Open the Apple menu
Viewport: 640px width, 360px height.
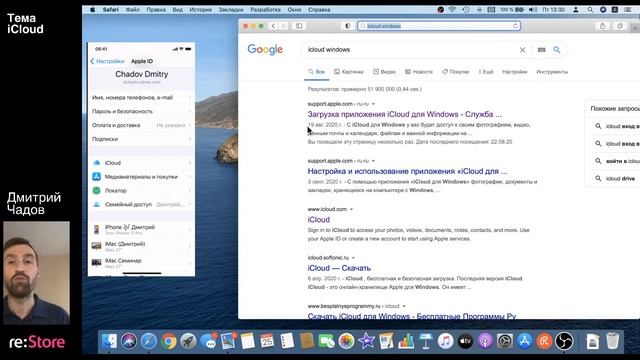pyautogui.click(x=93, y=9)
